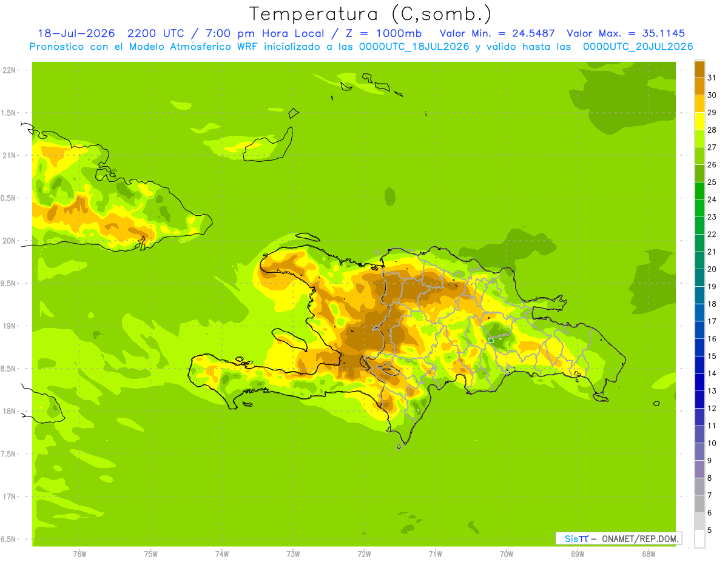Click the dark blue swatch between legend values 13 and 14
The width and height of the screenshot is (728, 562).
[699, 382]
